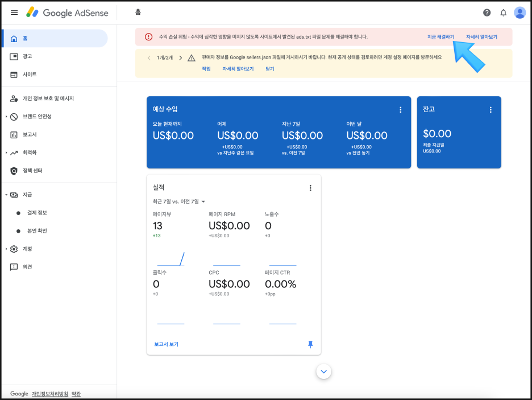
Task: Click the 페이지 CTR 0.00% value
Action: [281, 284]
